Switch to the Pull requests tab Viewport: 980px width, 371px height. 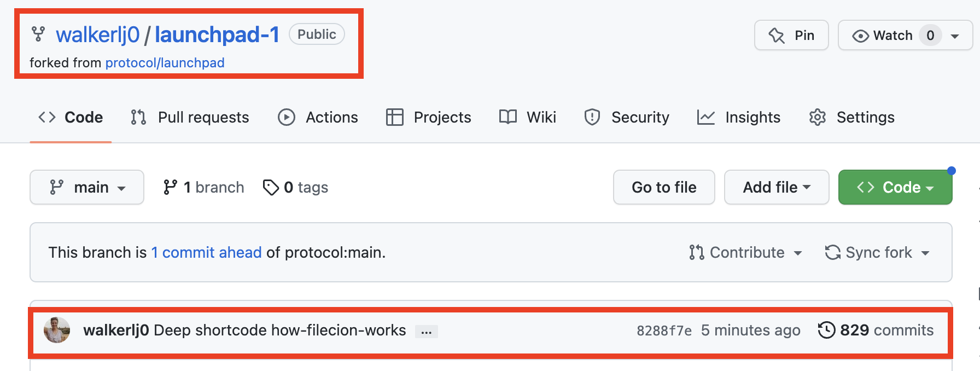[x=190, y=117]
